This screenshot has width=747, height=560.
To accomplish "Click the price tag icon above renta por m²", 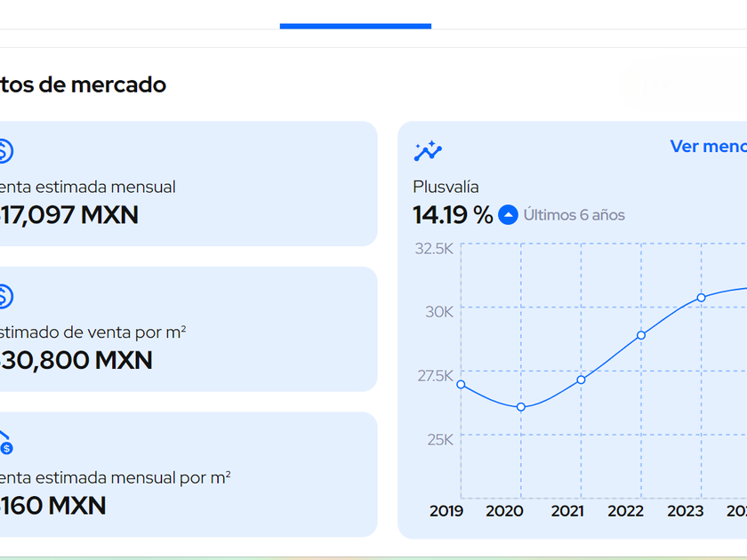I will pos(5,443).
